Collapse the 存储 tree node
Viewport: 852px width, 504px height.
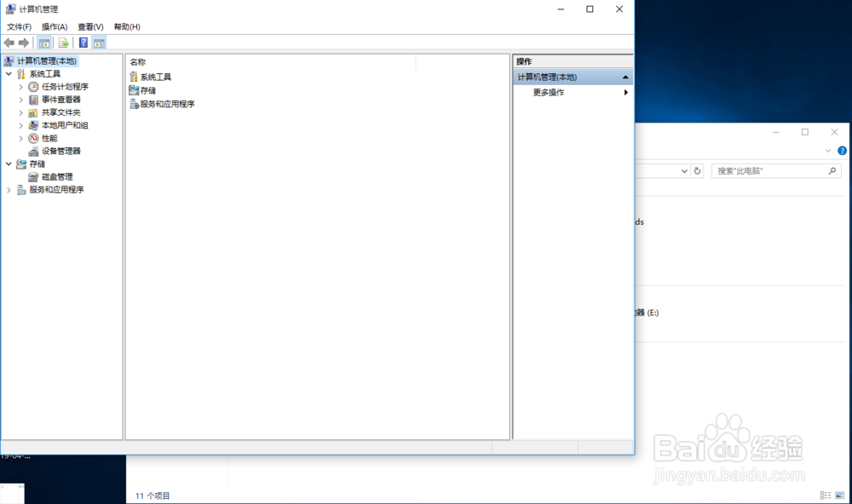pos(9,164)
